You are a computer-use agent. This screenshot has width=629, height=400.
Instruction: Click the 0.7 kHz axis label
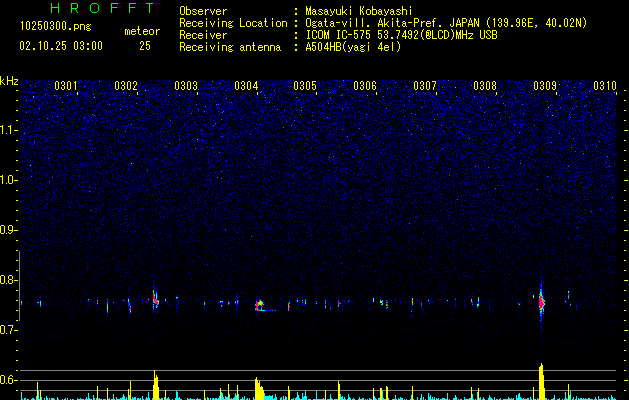pos(9,330)
